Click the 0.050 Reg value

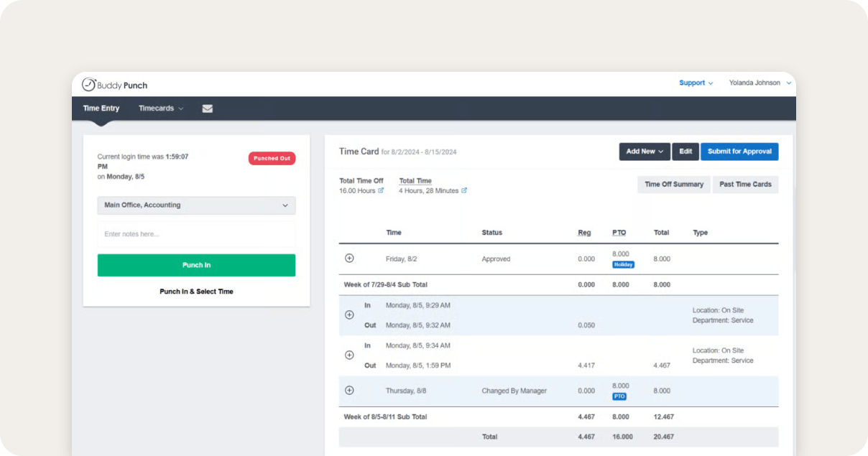pos(586,325)
